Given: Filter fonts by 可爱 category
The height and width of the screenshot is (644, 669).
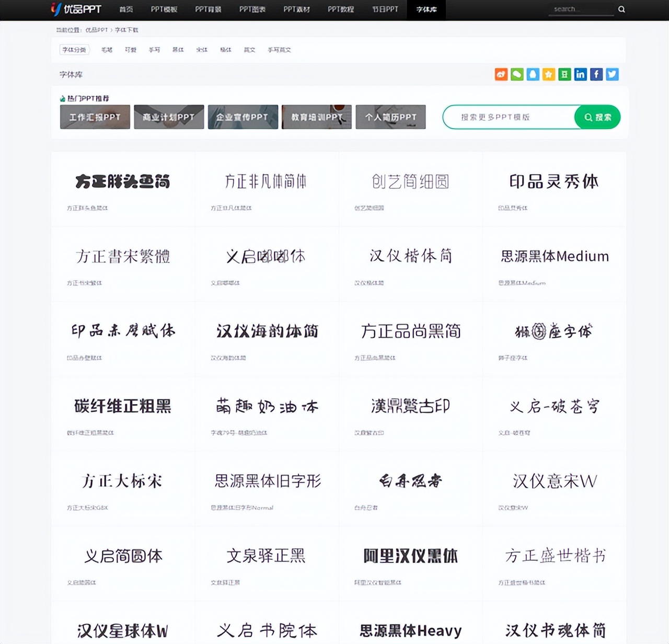Looking at the screenshot, I should pos(131,50).
